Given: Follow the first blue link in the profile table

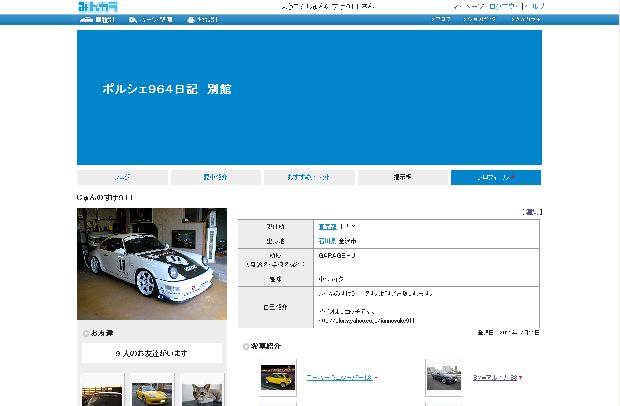Looking at the screenshot, I should (327, 227).
